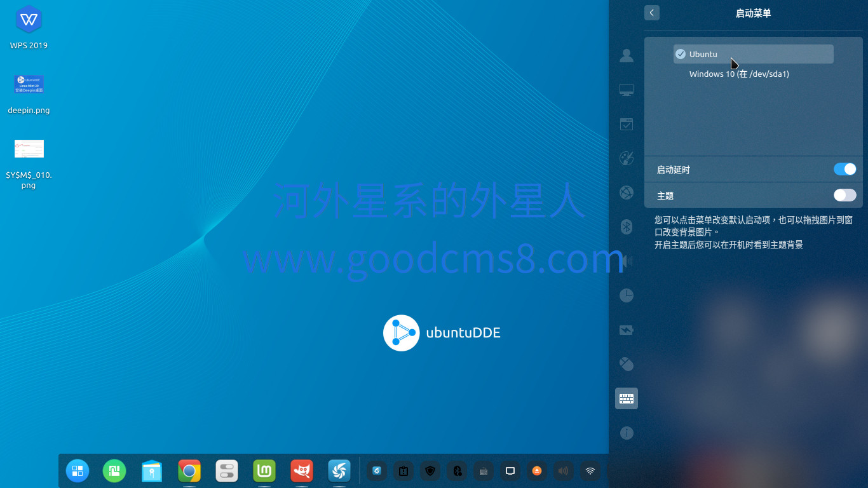Viewport: 868px width, 488px height.
Task: Open the green multitasking view dock icon
Action: [x=115, y=471]
